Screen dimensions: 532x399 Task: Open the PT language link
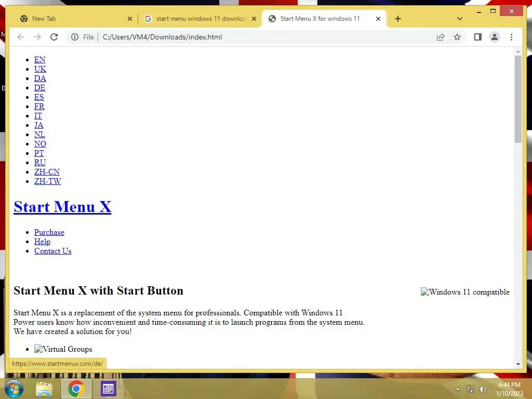tap(39, 153)
